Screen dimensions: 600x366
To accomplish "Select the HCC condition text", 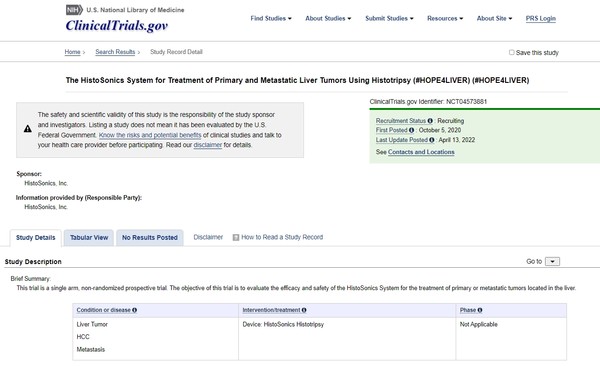I will click(83, 337).
